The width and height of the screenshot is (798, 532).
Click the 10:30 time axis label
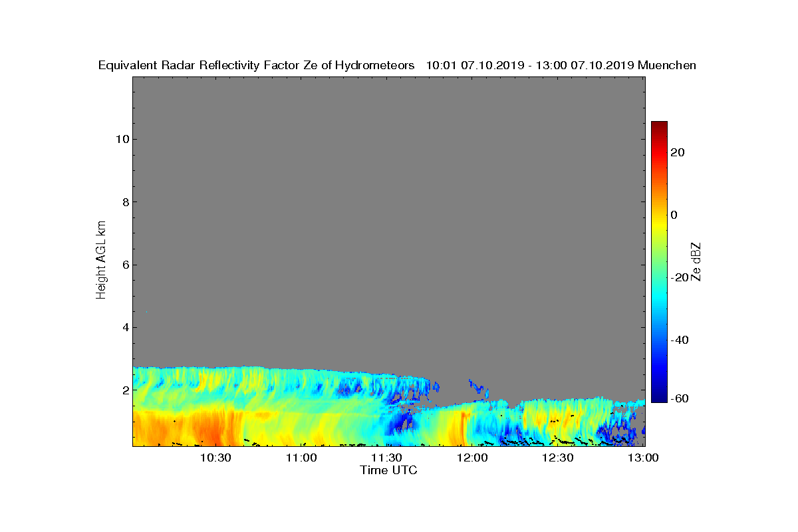click(215, 458)
